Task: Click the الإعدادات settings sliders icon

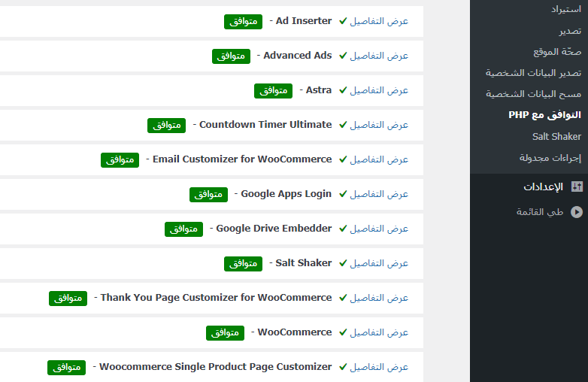Action: pos(577,187)
